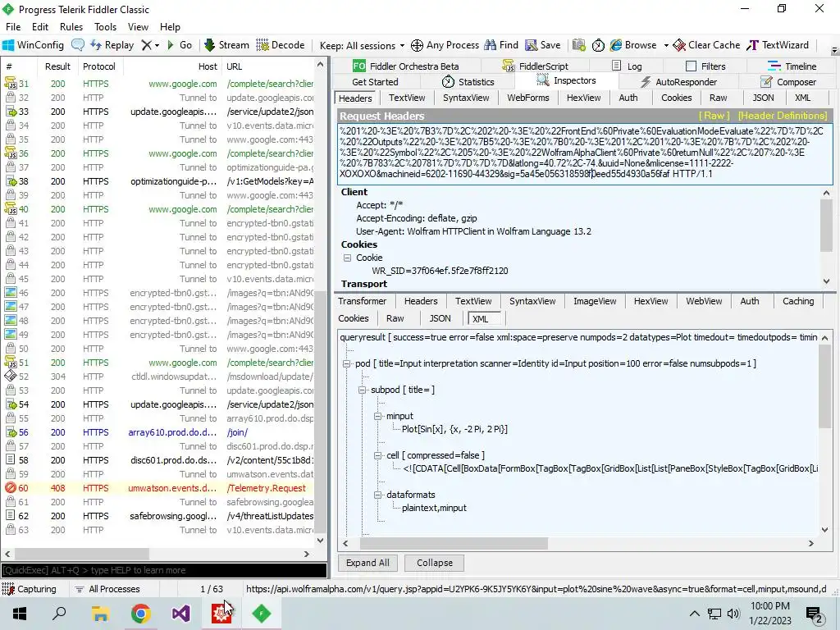Click request headers vertical scrollbar thumb

pos(826,225)
